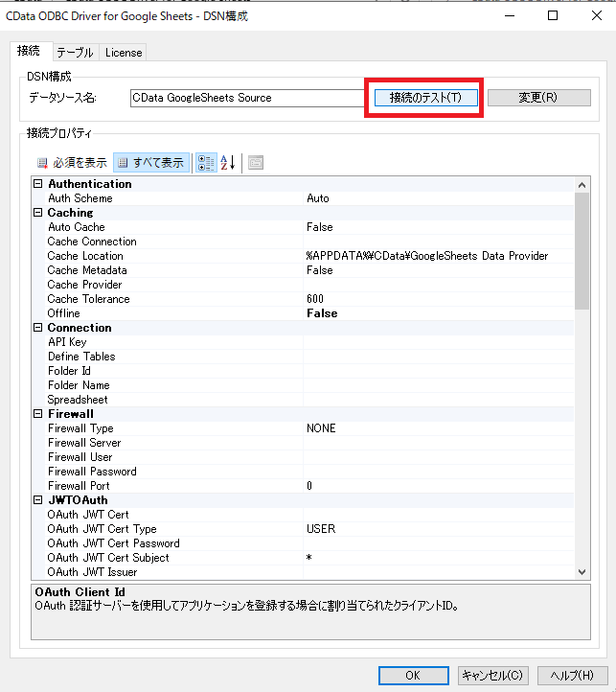
Task: Select the OAuth JWT Cert property
Action: click(x=308, y=515)
